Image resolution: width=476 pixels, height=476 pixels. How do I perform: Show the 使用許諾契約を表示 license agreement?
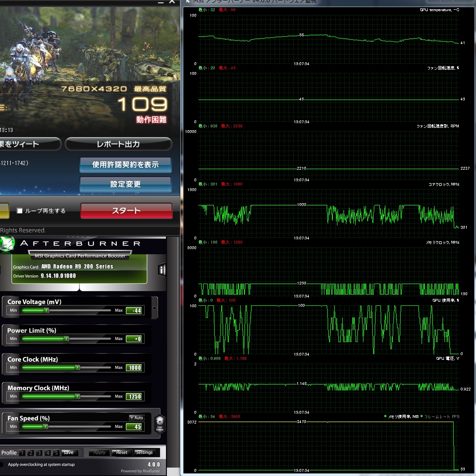coord(125,164)
